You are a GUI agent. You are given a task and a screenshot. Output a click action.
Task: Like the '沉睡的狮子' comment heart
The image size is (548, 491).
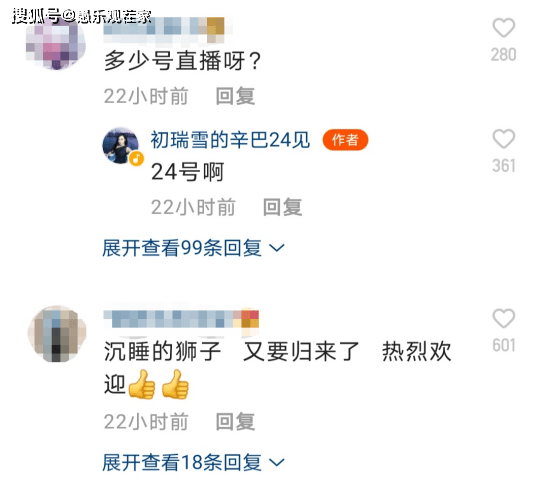coord(504,318)
